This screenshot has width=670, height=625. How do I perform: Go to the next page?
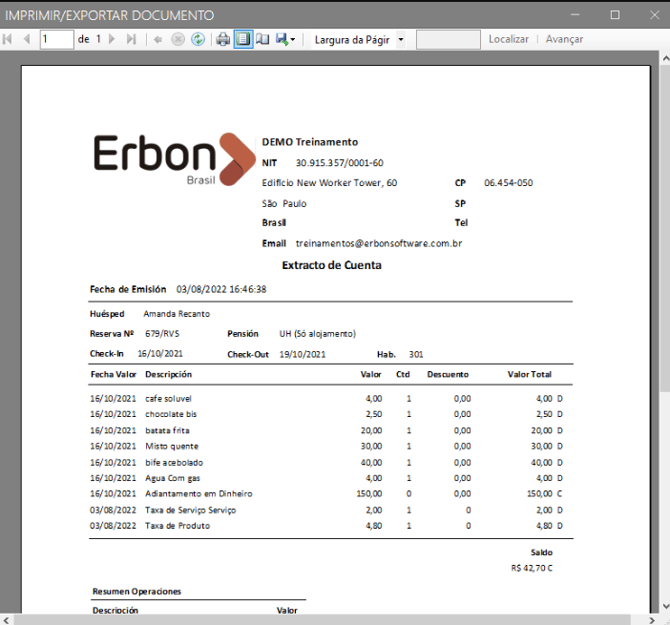click(112, 39)
